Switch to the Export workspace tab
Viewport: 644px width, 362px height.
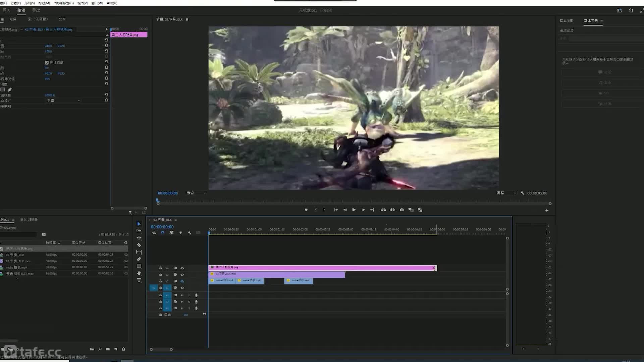[36, 10]
